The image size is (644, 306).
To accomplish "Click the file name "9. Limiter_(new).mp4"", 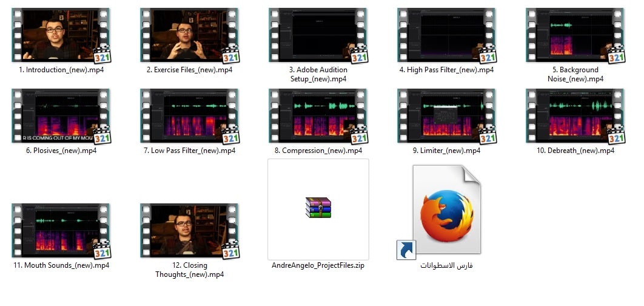I will tap(446, 151).
